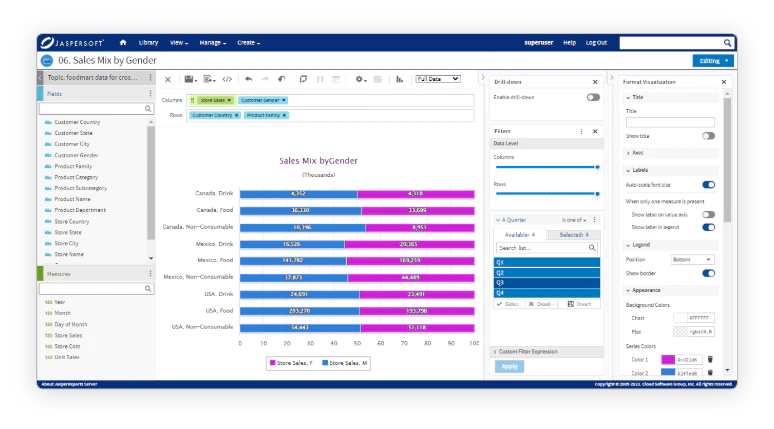This screenshot has width=774, height=429.
Task: Open the Measures section options menu
Action: click(150, 273)
